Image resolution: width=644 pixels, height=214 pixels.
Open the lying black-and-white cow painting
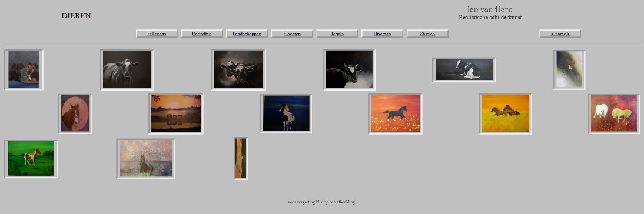464,70
